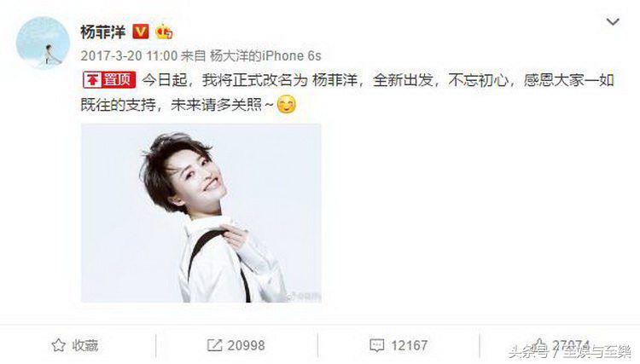The height and width of the screenshot is (364, 640).
Task: Click the star favorite icon
Action: (x=59, y=345)
